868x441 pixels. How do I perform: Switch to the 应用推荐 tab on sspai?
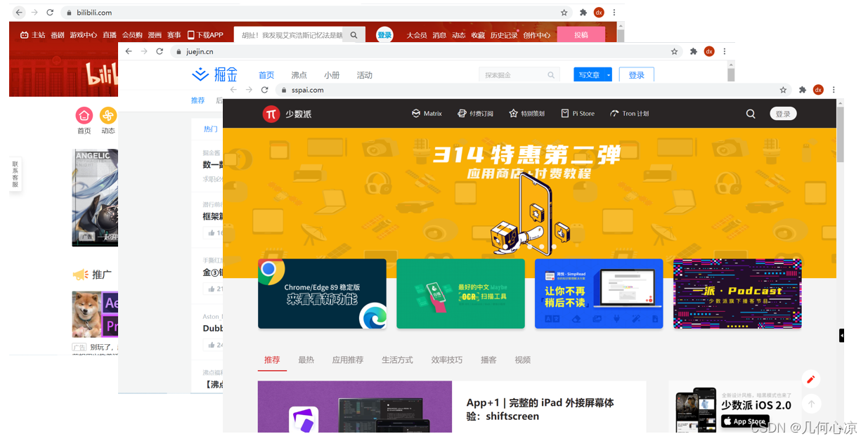click(x=348, y=360)
